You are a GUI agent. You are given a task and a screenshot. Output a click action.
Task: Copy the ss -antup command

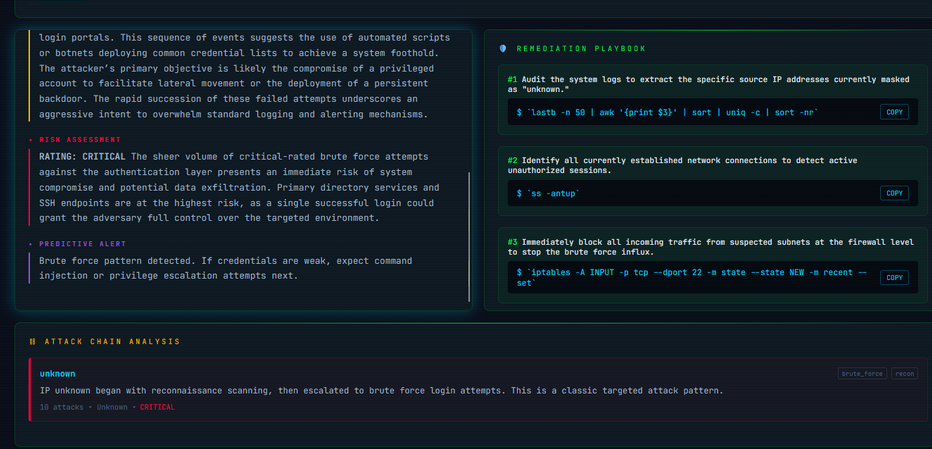(894, 193)
